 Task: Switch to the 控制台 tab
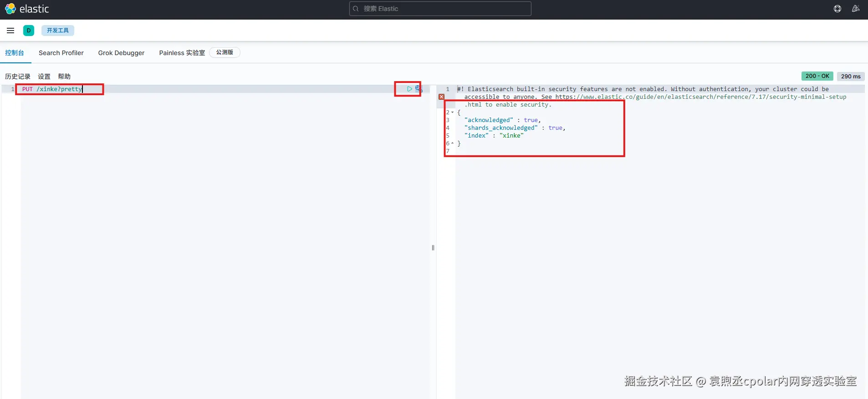[15, 53]
